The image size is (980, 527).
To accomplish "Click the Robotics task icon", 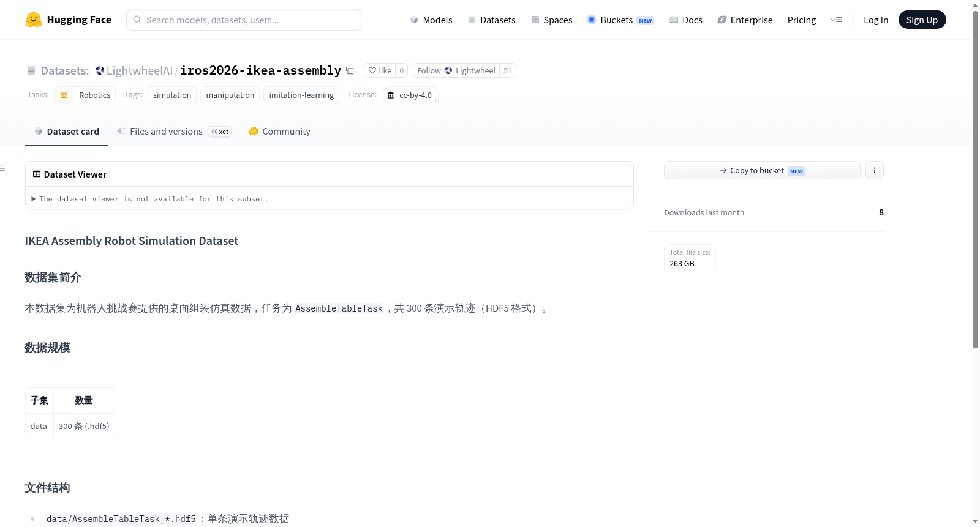I will (64, 95).
